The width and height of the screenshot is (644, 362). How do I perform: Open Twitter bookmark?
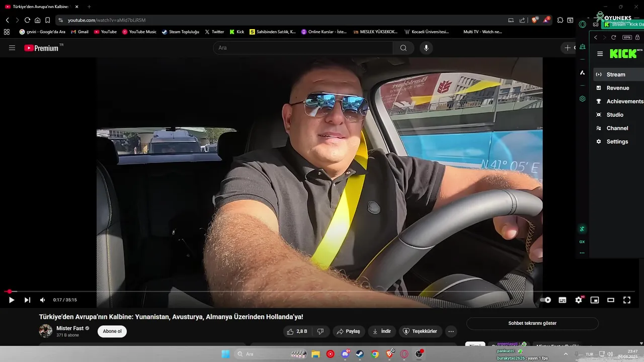point(214,32)
